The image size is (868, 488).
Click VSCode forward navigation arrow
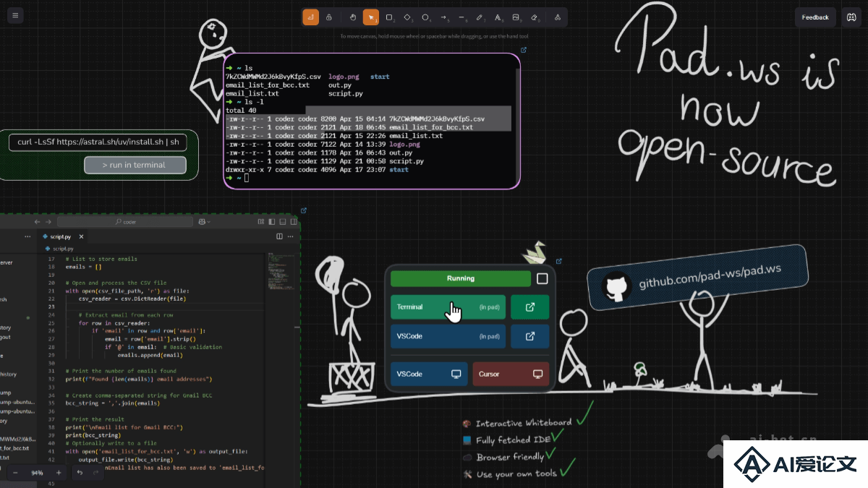pyautogui.click(x=47, y=222)
